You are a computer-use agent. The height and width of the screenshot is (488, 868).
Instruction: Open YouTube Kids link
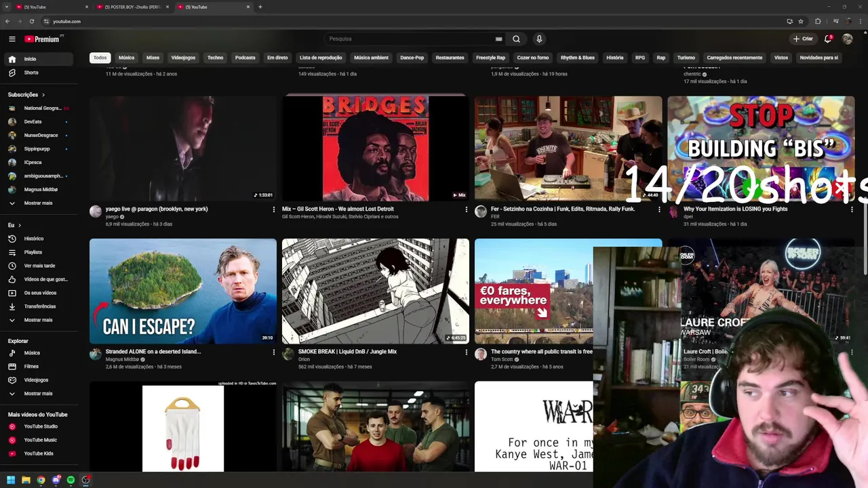coord(39,453)
